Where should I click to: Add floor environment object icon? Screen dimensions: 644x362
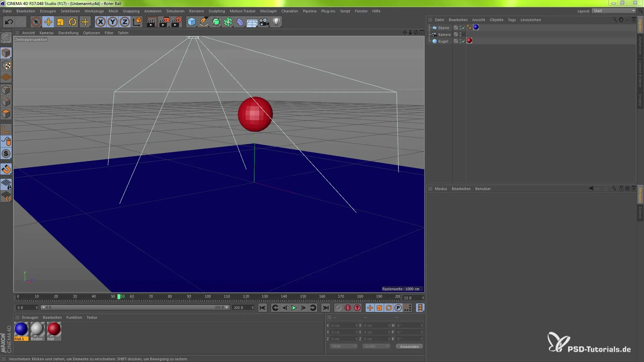pos(252,22)
